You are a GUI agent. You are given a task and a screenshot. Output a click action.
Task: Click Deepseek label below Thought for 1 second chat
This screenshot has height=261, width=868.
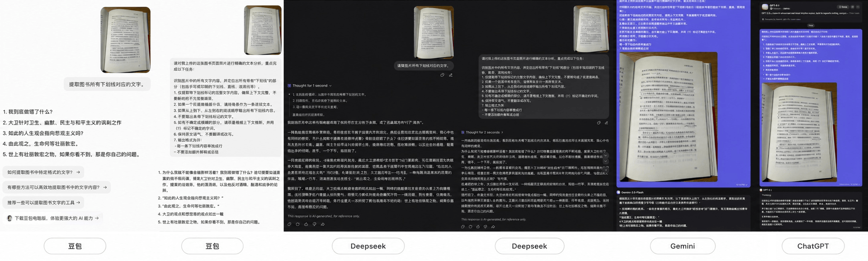pyautogui.click(x=368, y=246)
